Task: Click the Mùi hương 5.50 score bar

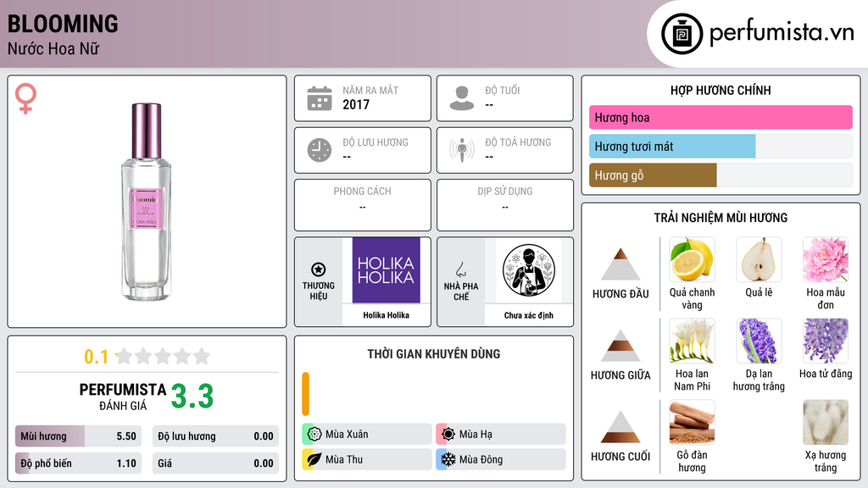Action: click(79, 436)
